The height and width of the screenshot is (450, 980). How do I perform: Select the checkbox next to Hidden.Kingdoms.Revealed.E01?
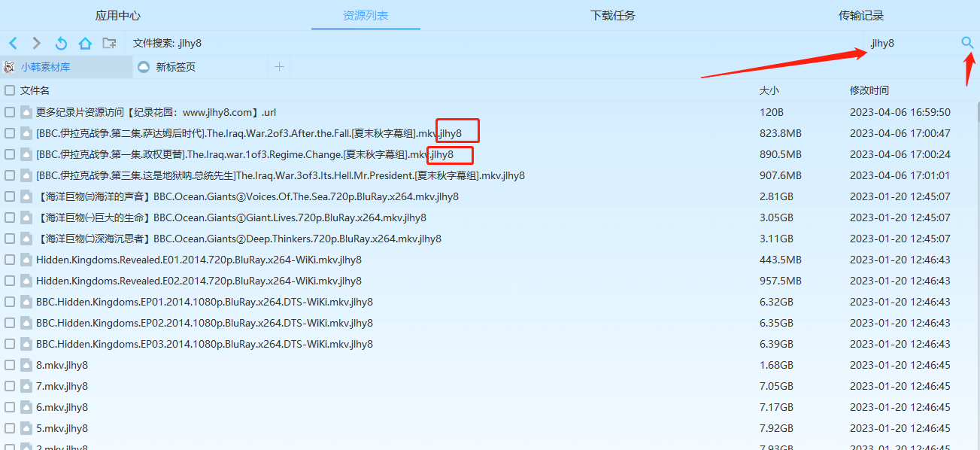pos(9,259)
